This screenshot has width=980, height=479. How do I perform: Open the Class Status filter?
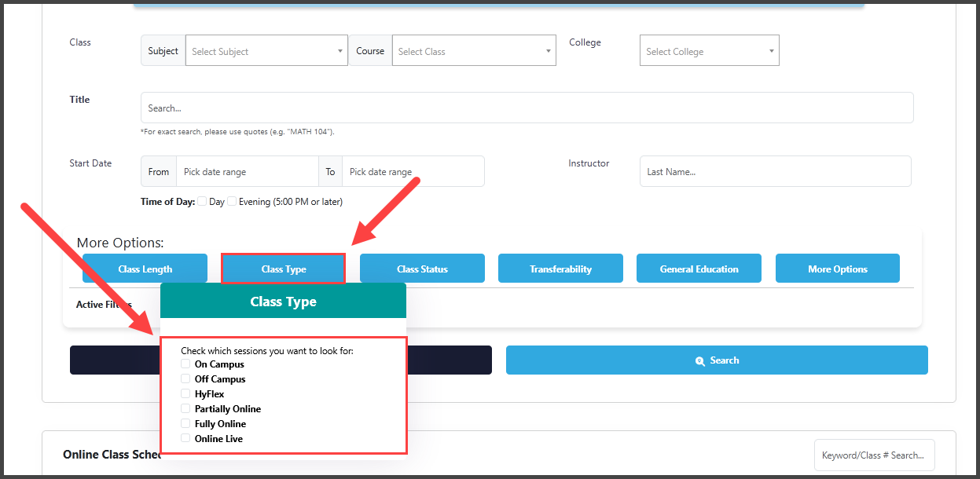click(422, 268)
